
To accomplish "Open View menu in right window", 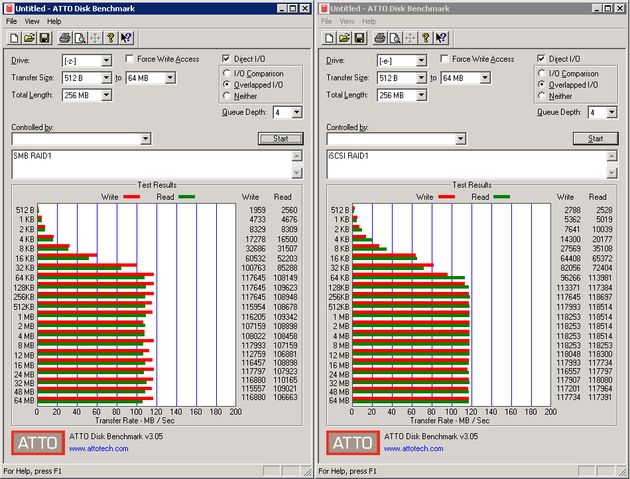I will 347,21.
